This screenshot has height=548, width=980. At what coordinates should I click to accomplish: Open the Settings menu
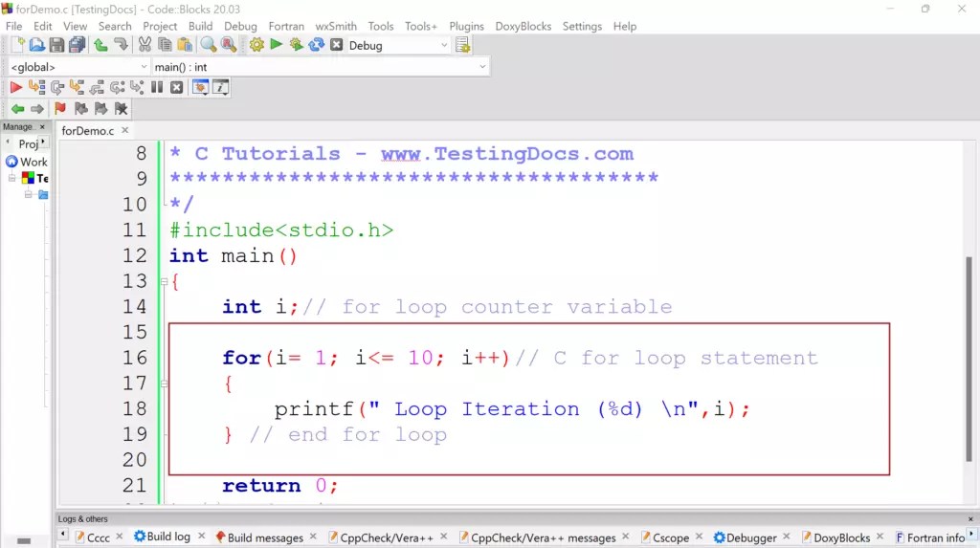point(582,26)
